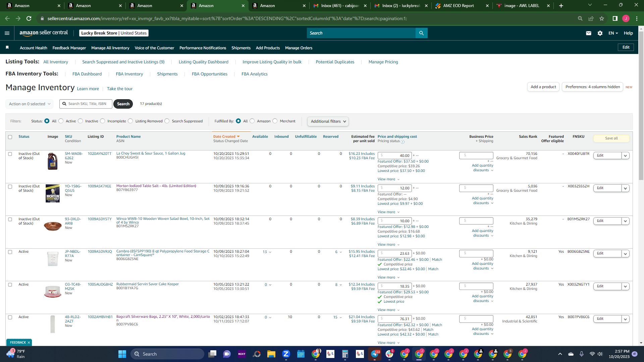
Task: Select the Amazon fulfilled-by radio button
Action: pyautogui.click(x=252, y=121)
